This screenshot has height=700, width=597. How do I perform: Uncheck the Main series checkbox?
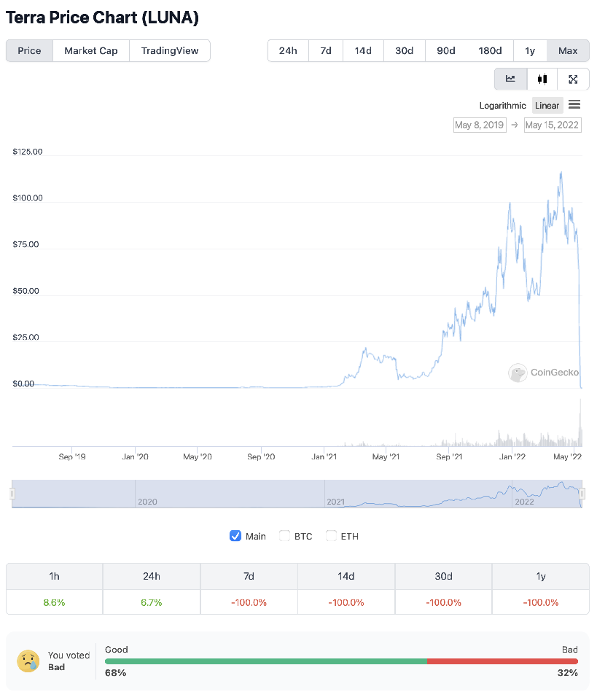point(235,536)
